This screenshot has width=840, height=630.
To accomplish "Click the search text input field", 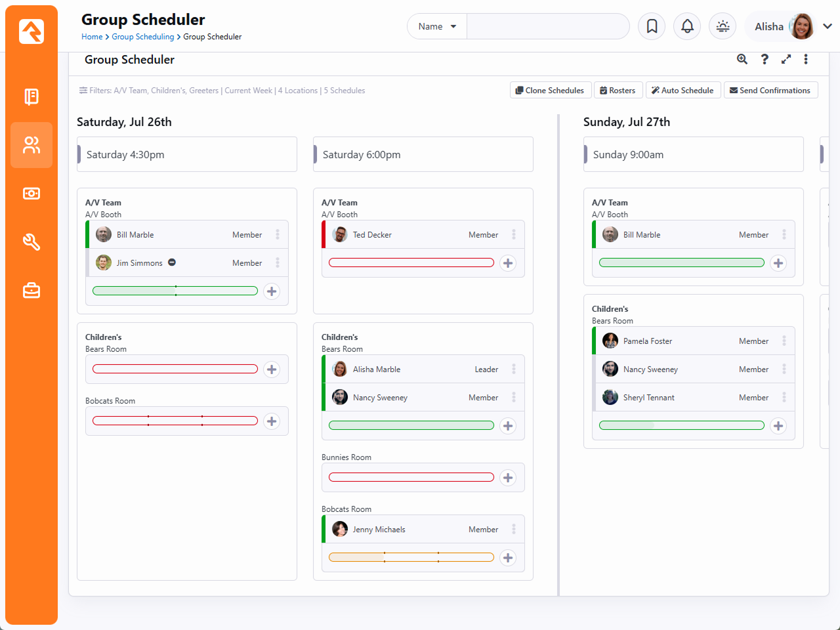I will [x=548, y=26].
